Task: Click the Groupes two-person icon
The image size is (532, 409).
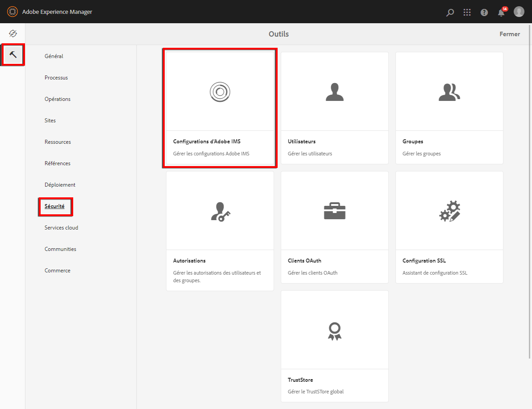Action: coord(449,92)
